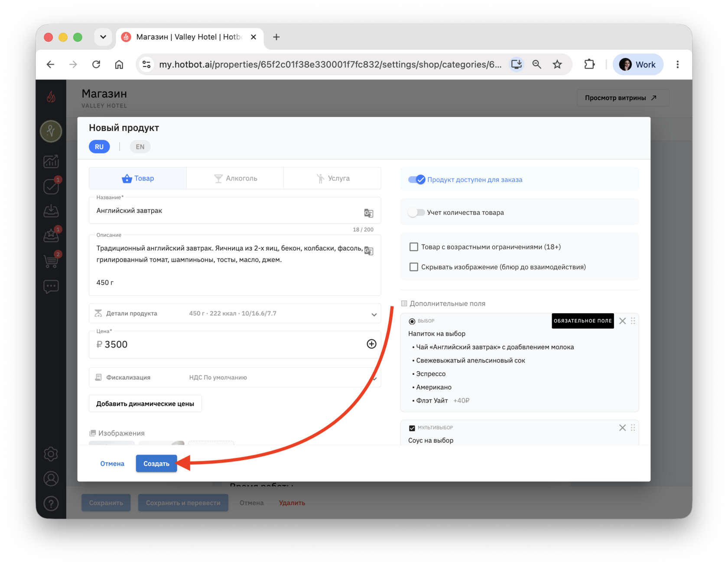Reload the page

(x=96, y=65)
